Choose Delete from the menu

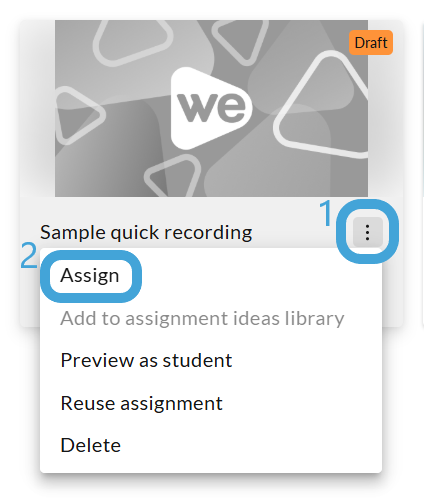(90, 445)
